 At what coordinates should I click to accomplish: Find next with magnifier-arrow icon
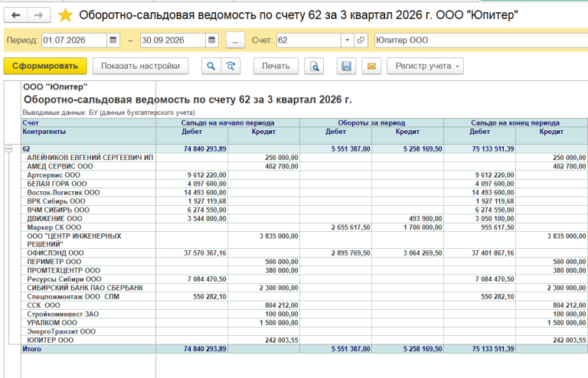click(230, 66)
